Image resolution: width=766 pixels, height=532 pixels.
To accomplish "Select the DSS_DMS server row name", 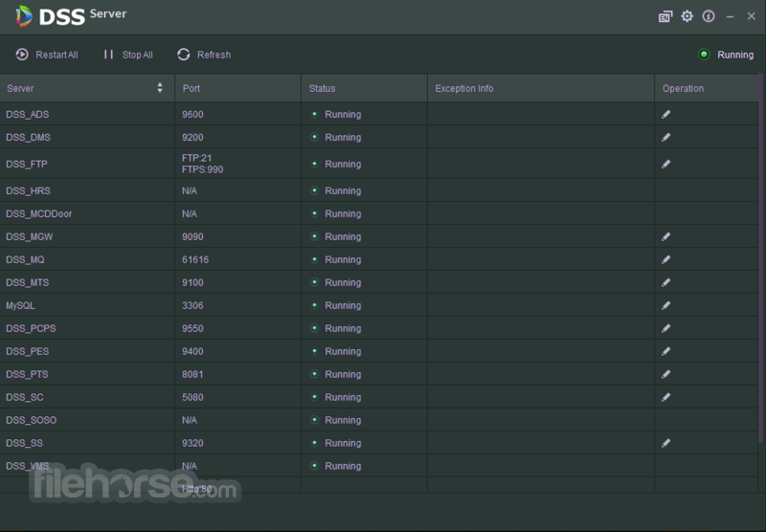I will (x=28, y=137).
